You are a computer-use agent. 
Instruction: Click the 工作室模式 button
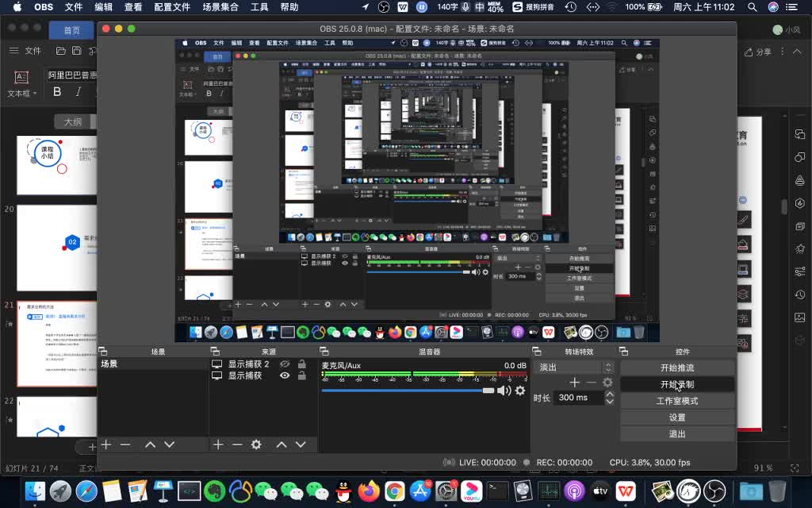pyautogui.click(x=677, y=401)
